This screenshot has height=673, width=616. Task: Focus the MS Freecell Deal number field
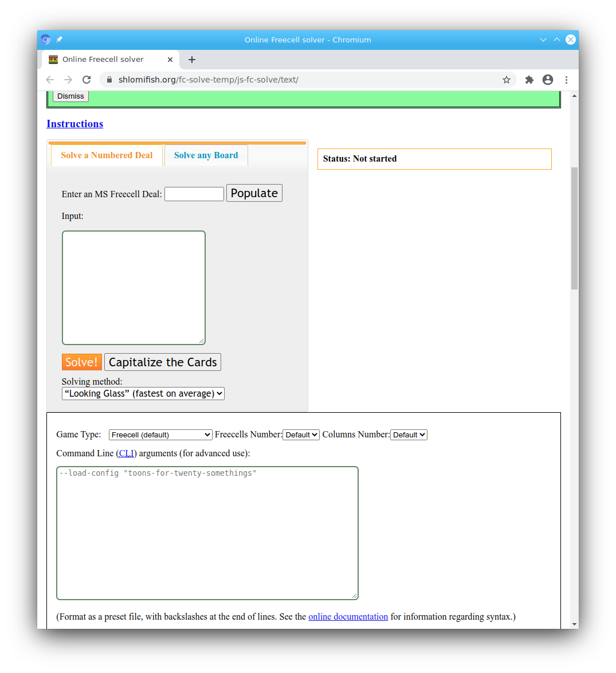pyautogui.click(x=194, y=194)
